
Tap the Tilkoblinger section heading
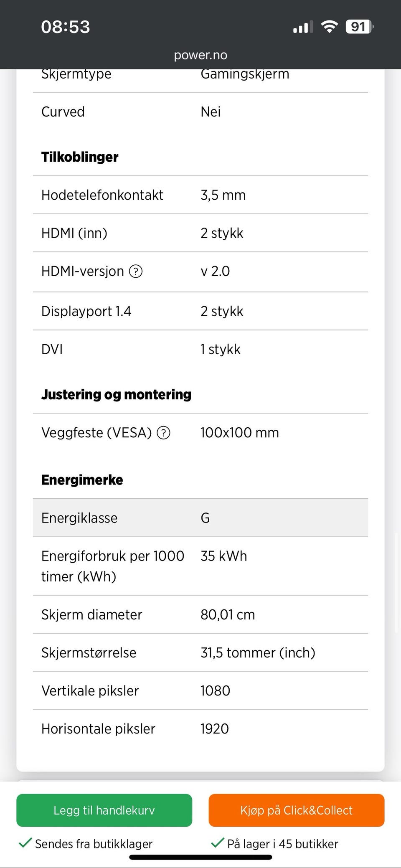[x=80, y=157]
